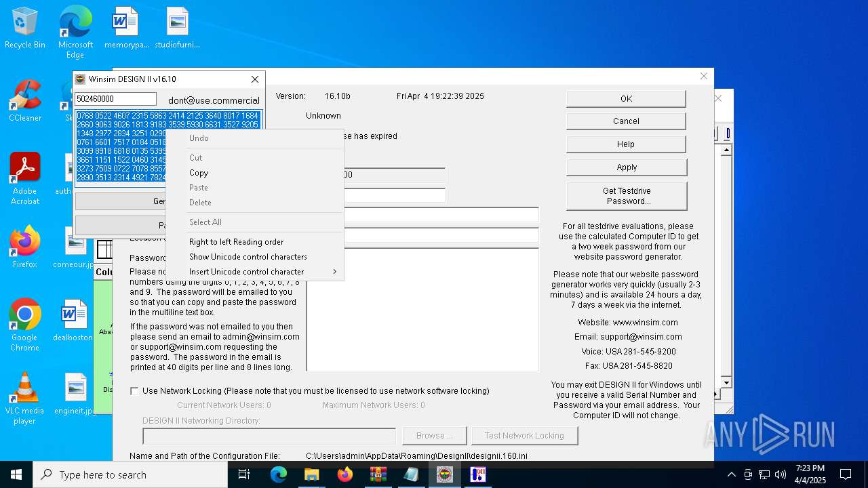Click the OK button

[626, 99]
